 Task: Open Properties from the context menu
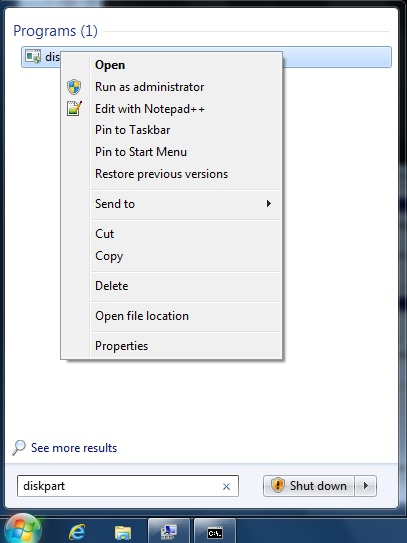121,346
